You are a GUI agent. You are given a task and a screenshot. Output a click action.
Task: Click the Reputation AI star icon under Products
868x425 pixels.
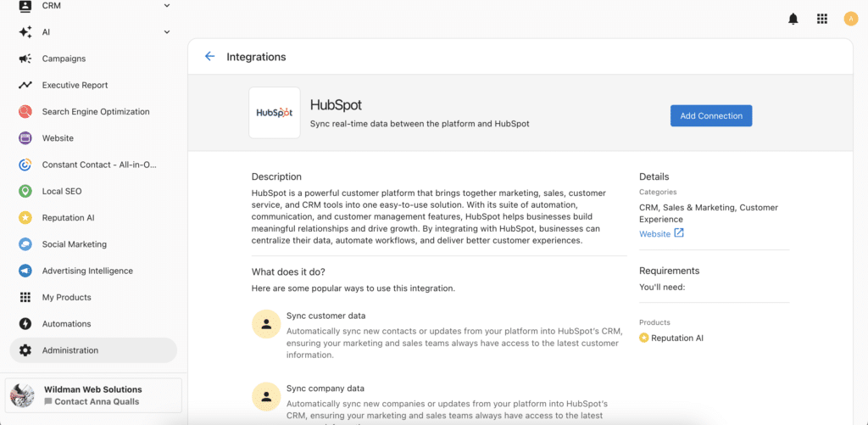coord(644,338)
